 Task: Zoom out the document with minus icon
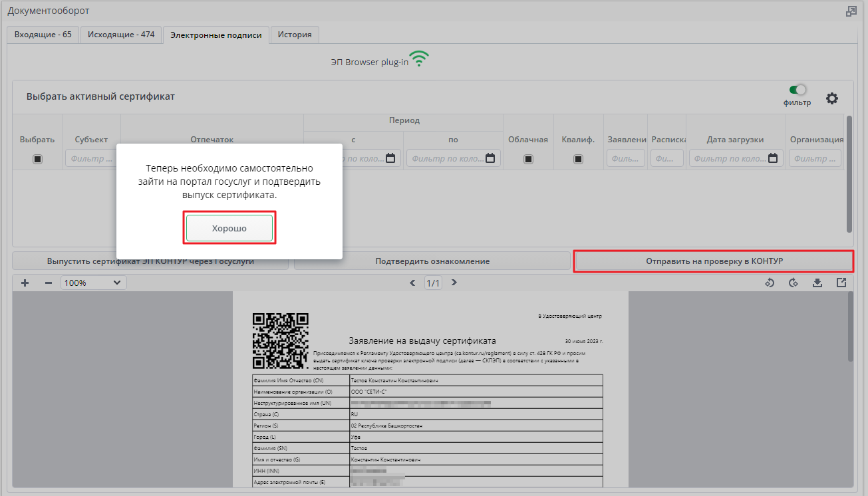click(48, 283)
